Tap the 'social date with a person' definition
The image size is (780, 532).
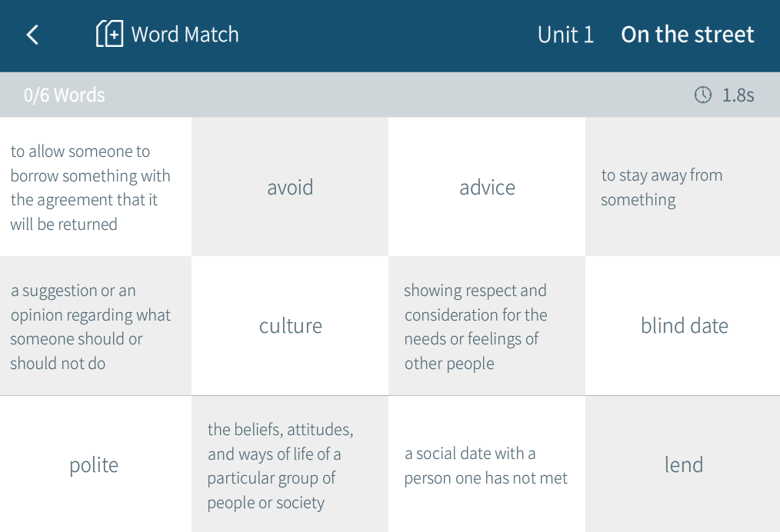486,465
